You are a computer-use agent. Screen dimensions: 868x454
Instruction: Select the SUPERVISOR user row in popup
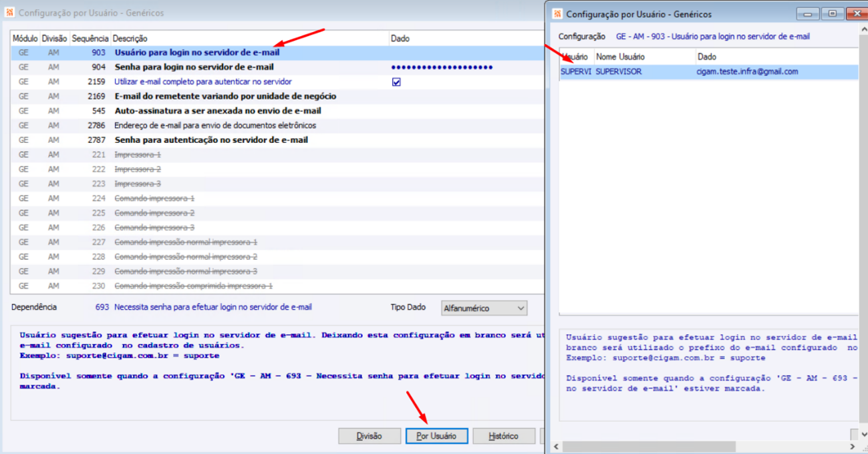pos(709,71)
